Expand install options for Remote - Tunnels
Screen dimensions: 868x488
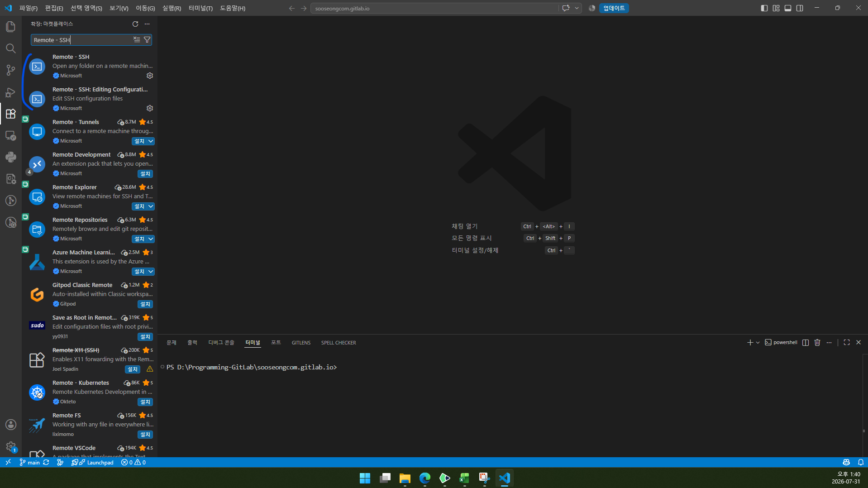[x=151, y=141]
